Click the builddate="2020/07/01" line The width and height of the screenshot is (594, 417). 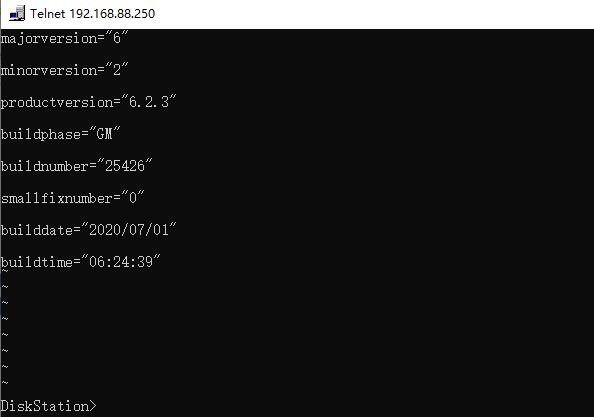pyautogui.click(x=88, y=230)
